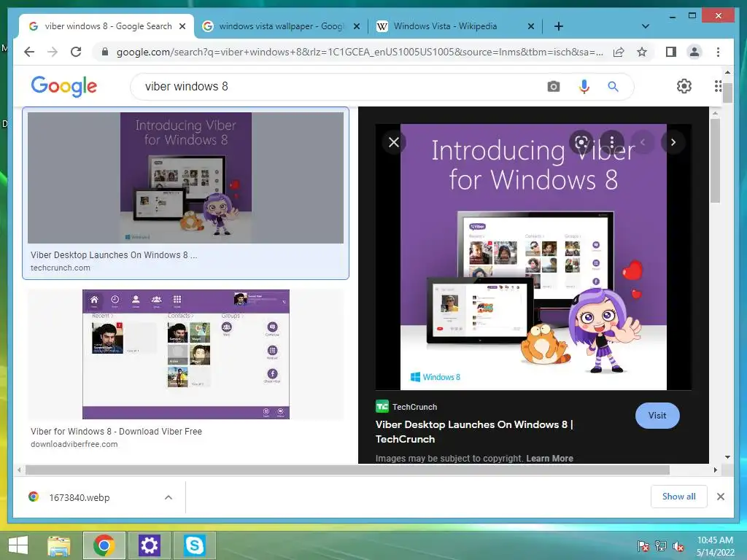Viewport: 747px width, 560px height.
Task: Bookmark this page with the star icon
Action: click(642, 52)
